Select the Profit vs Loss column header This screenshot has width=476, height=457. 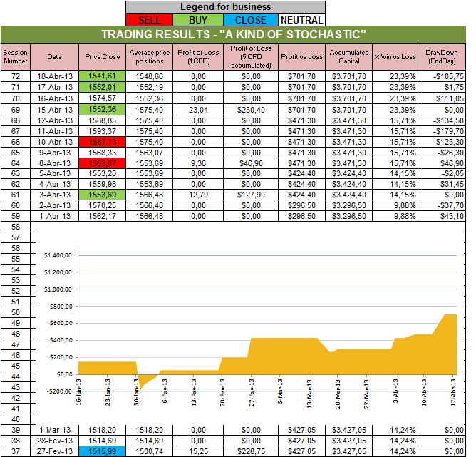pos(301,57)
